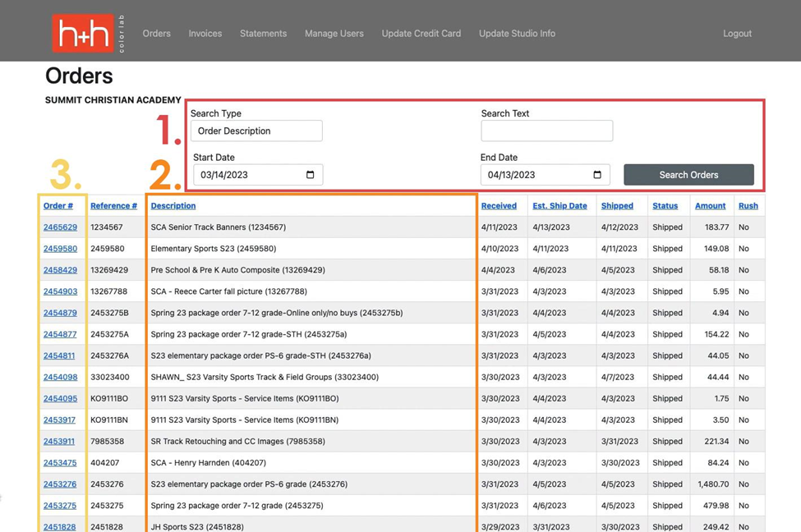Open the Search Type dropdown
The image size is (801, 532).
[256, 131]
